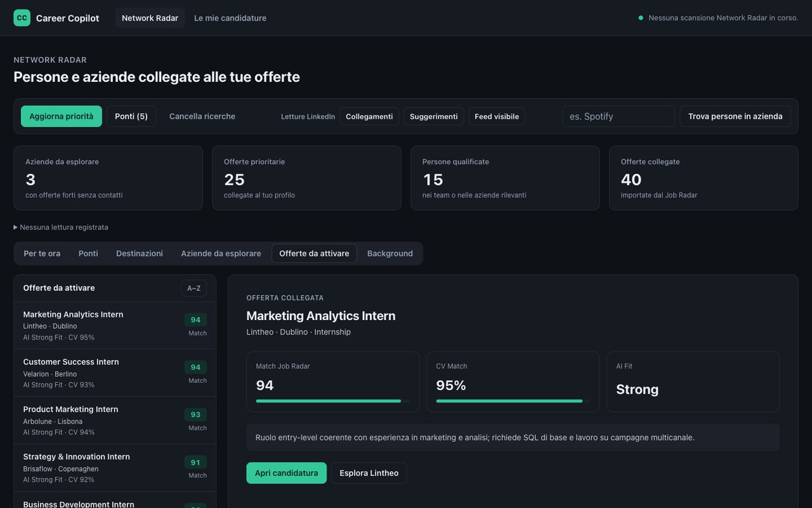Choose the Feed visibile LinkedIn reading
812x508 pixels.
(x=497, y=116)
